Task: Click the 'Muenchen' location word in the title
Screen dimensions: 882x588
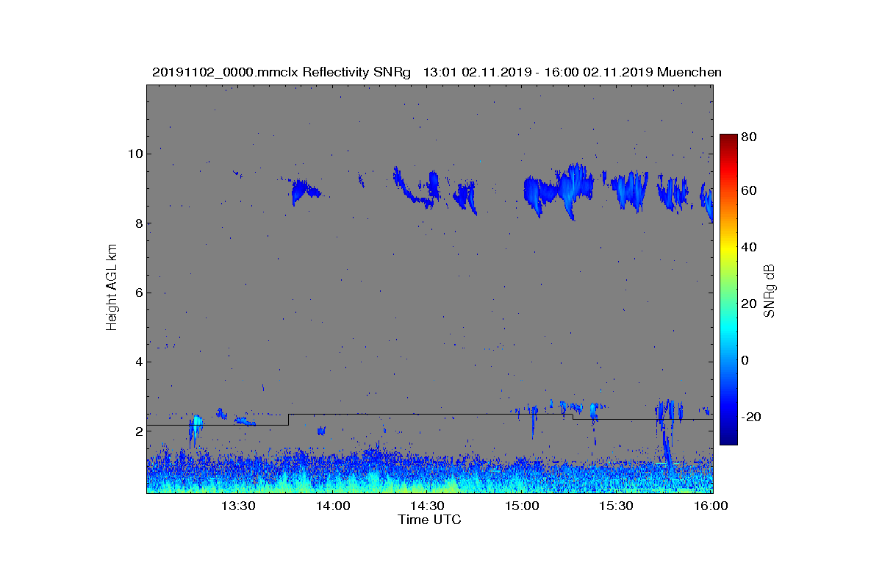Action: pyautogui.click(x=689, y=72)
